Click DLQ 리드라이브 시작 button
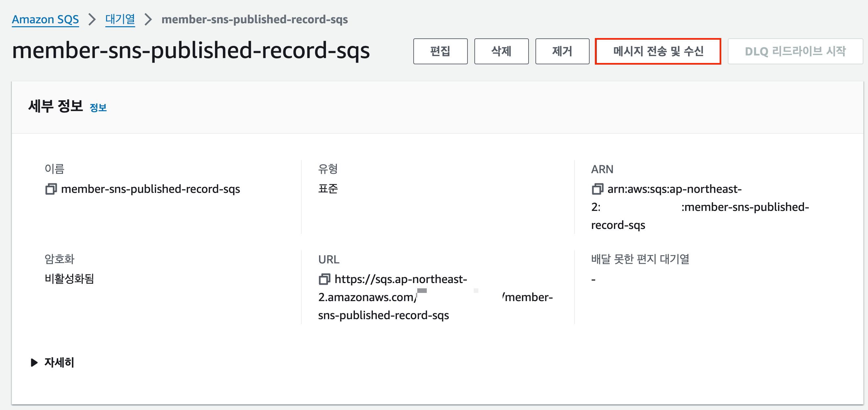This screenshot has width=868, height=410. click(x=795, y=51)
